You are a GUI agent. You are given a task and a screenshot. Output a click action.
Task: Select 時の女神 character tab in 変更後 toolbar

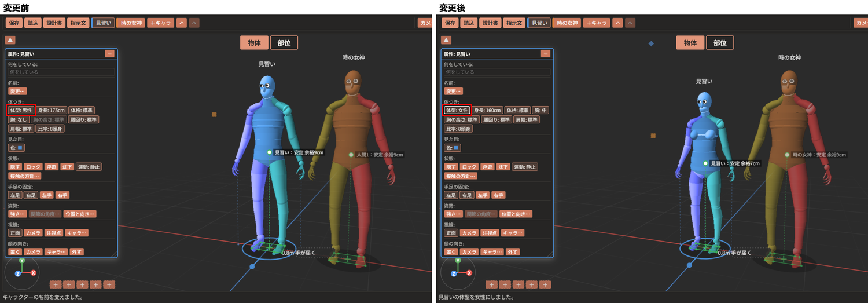567,23
